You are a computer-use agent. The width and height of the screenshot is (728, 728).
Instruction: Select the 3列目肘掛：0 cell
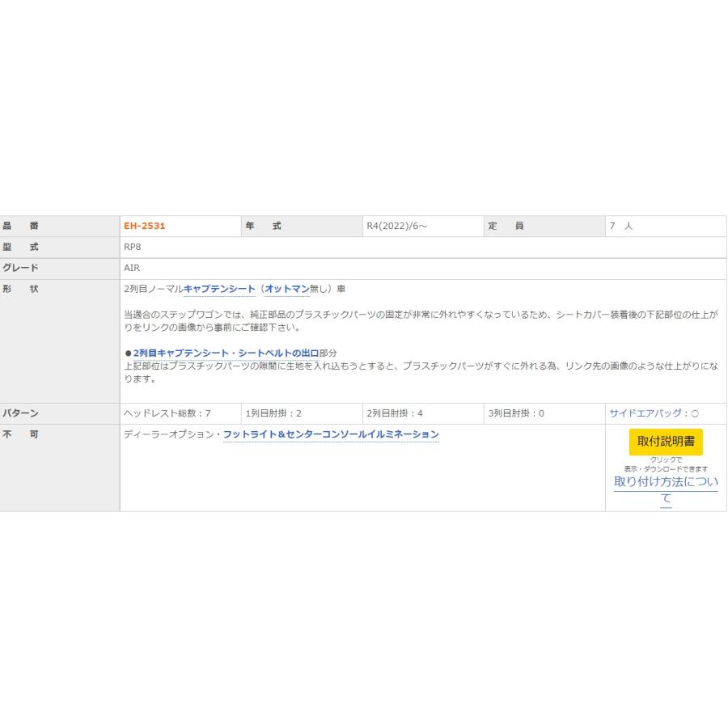pos(516,413)
